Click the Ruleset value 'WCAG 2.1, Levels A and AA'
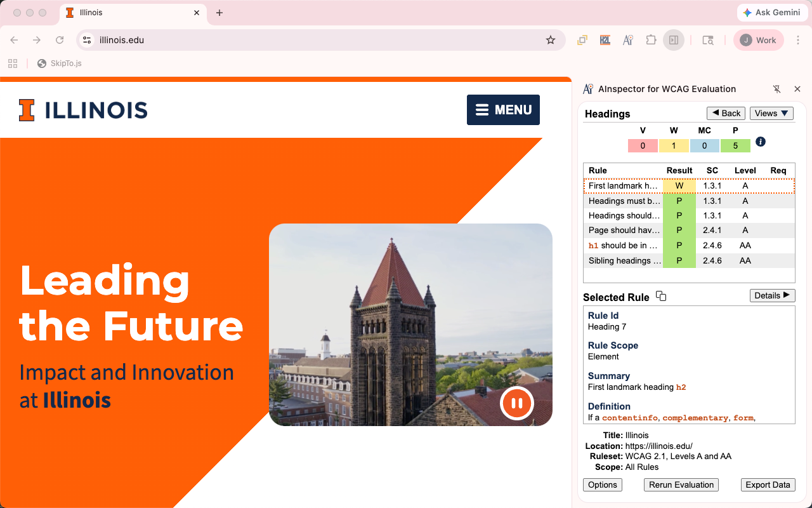The height and width of the screenshot is (508, 812). (679, 456)
